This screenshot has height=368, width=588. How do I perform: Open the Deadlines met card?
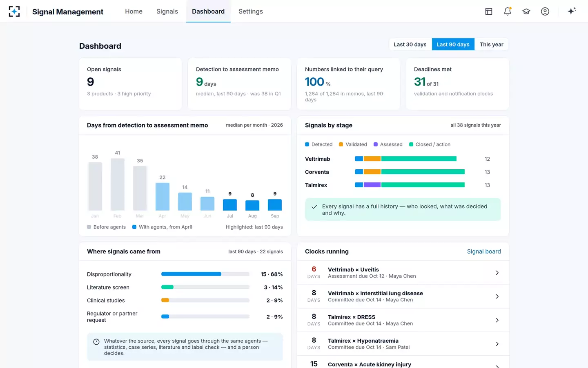[x=457, y=84]
